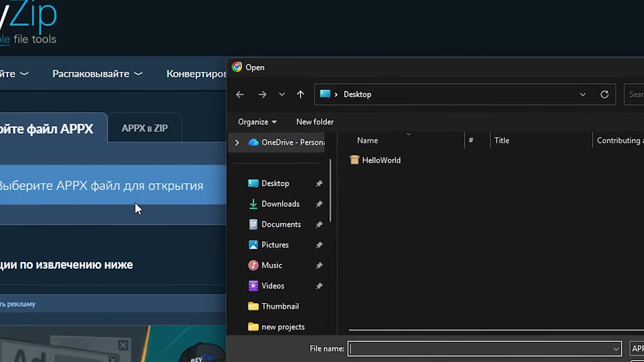This screenshot has height=362, width=644.
Task: Open Videos in the navigation pane
Action: click(273, 286)
